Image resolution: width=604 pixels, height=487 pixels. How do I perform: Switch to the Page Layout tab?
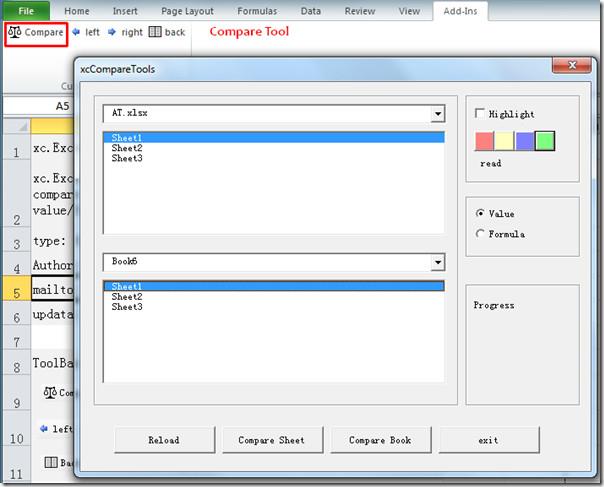[187, 11]
